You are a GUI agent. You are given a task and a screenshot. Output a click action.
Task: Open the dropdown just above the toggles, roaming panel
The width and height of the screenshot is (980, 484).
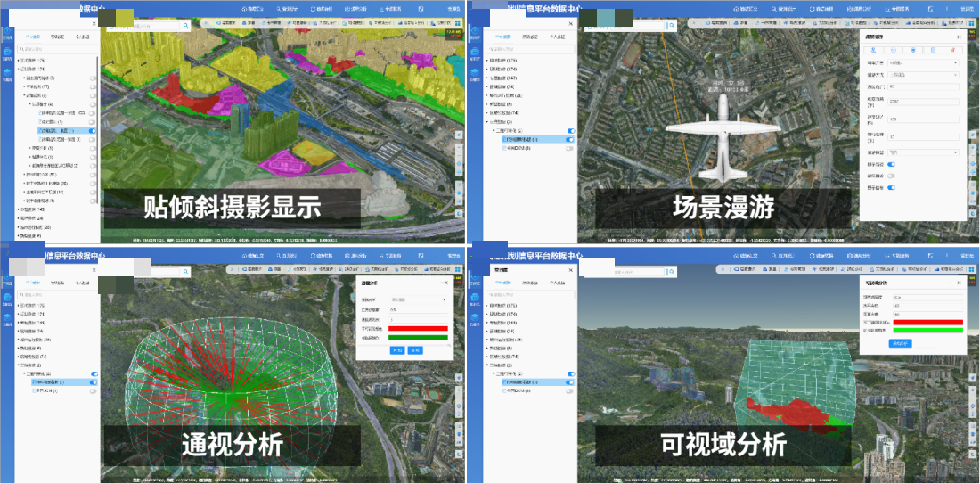click(924, 152)
